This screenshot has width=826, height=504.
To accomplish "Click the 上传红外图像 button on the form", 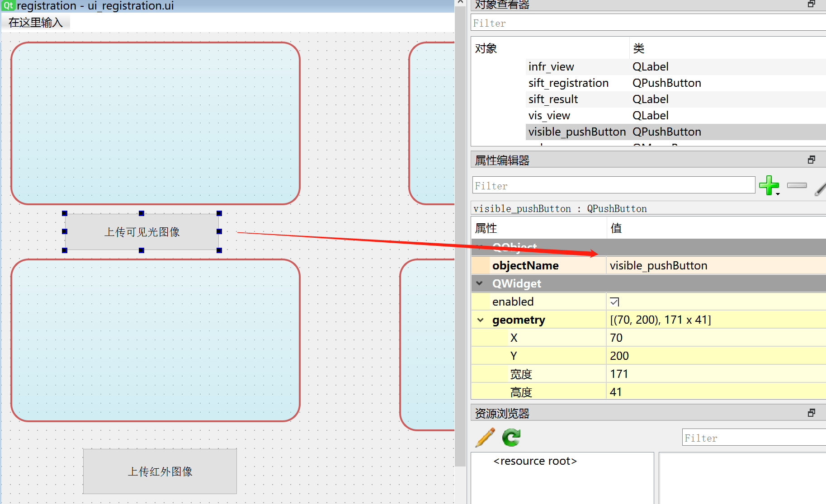I will [x=160, y=471].
